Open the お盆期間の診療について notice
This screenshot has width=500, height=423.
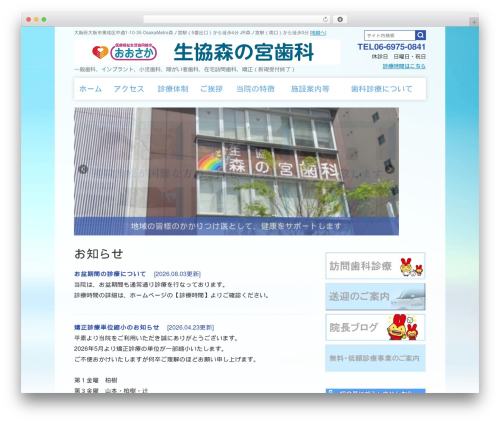(x=110, y=274)
